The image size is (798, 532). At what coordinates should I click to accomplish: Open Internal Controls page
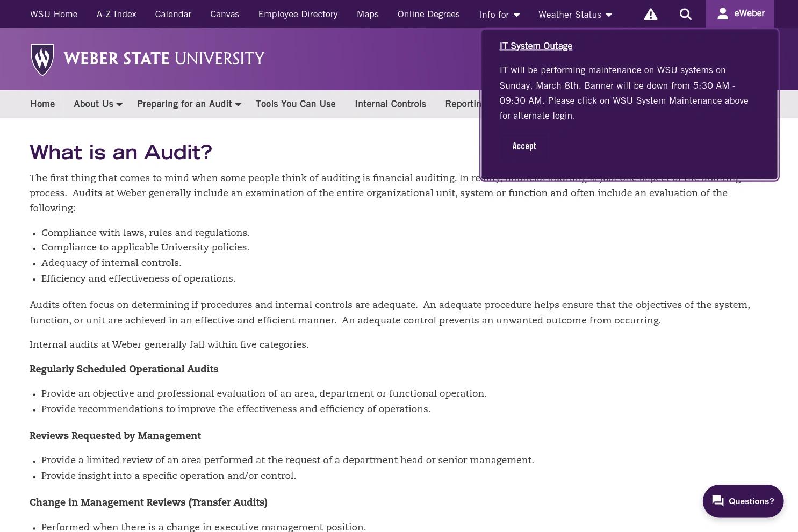pos(390,104)
